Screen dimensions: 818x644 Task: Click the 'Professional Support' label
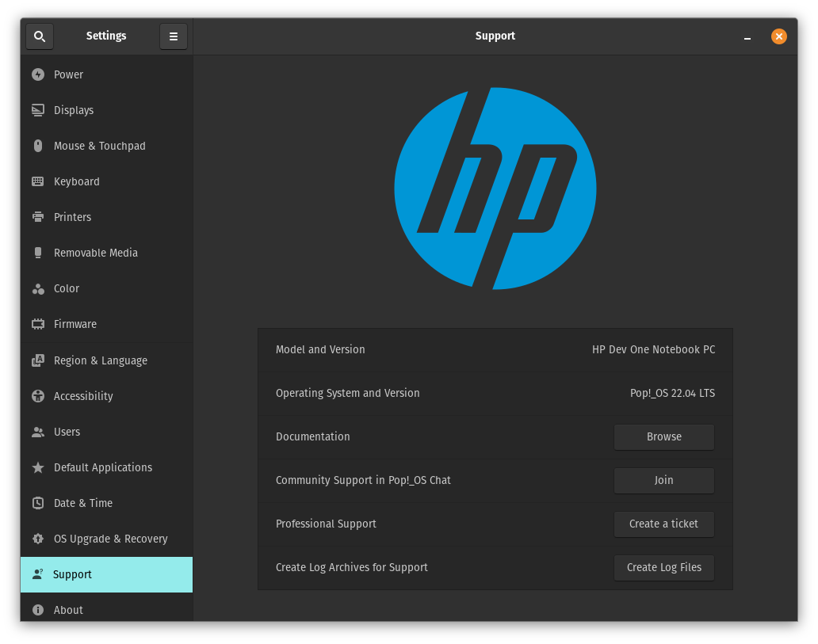(326, 524)
